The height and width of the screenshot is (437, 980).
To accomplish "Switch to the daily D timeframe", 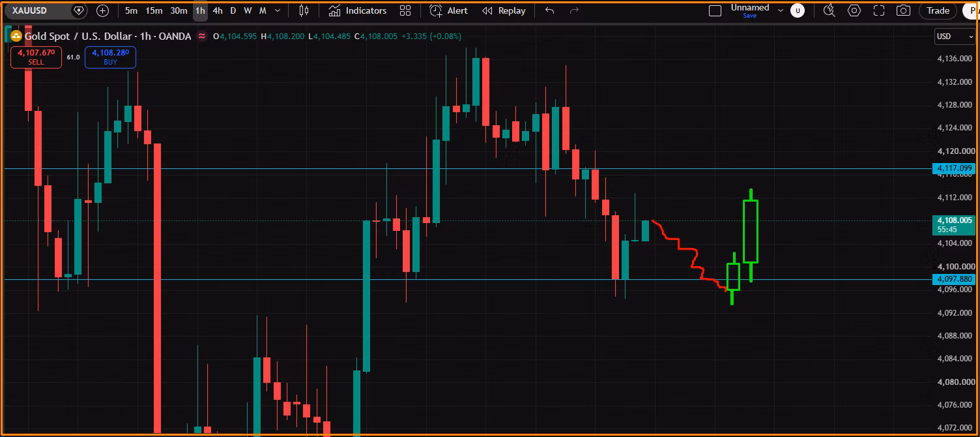I will coord(233,10).
